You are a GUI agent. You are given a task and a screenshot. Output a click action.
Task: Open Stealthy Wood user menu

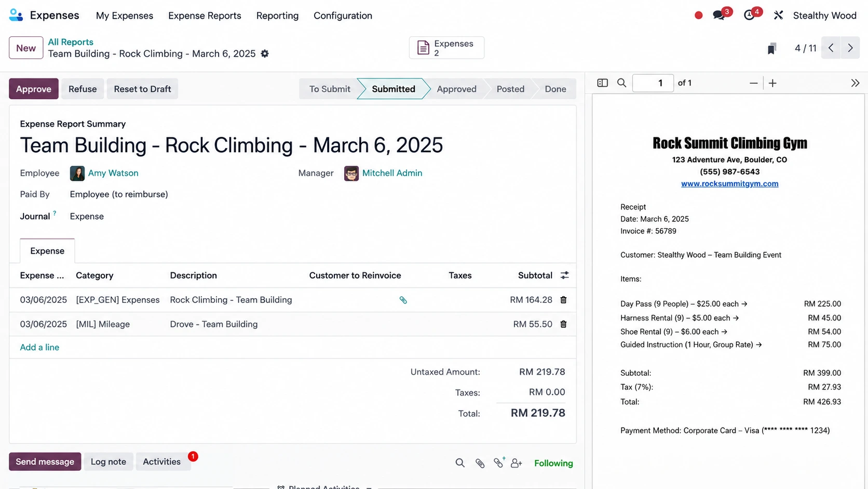(824, 16)
